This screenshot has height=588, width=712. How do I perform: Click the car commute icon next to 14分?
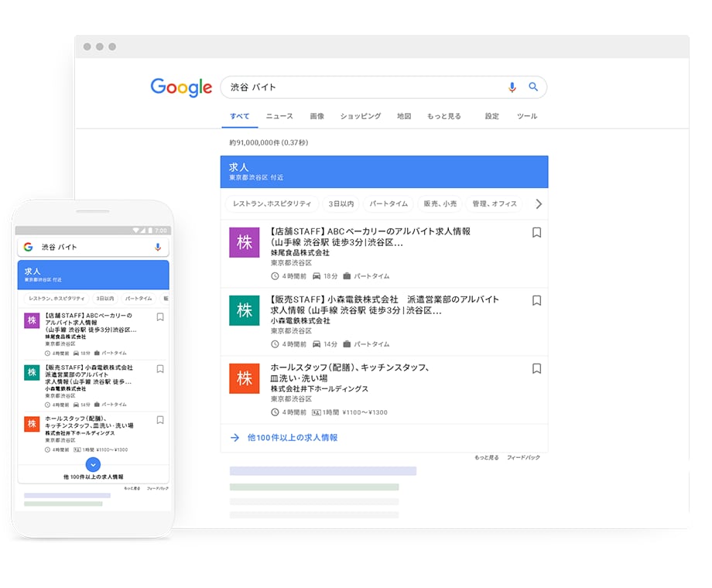[x=317, y=344]
